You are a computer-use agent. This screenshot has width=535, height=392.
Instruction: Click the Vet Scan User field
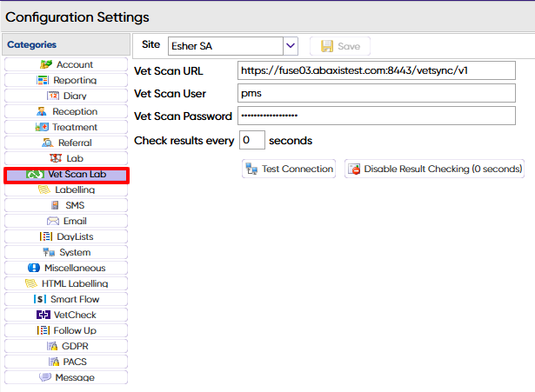(377, 93)
